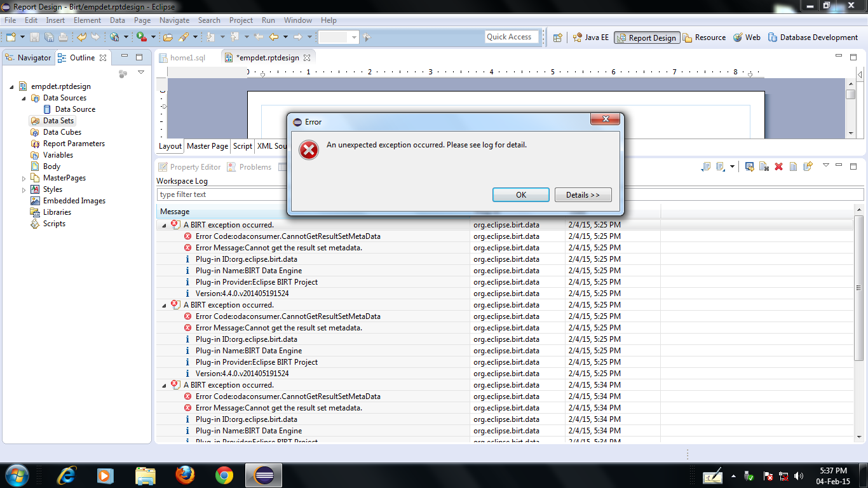Viewport: 868px width, 488px height.
Task: Open the Run tools dropdown arrow
Action: pyautogui.click(x=153, y=37)
